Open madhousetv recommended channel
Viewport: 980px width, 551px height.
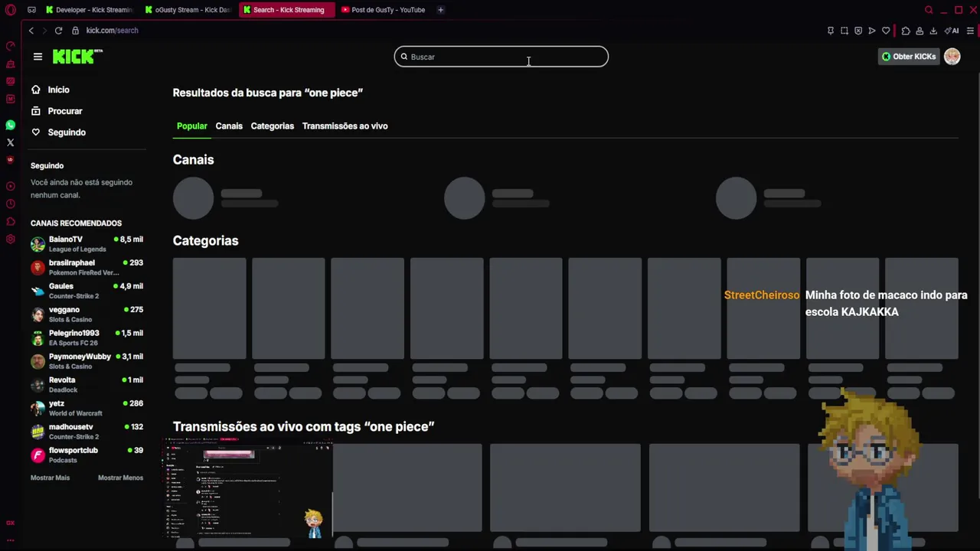pos(87,432)
